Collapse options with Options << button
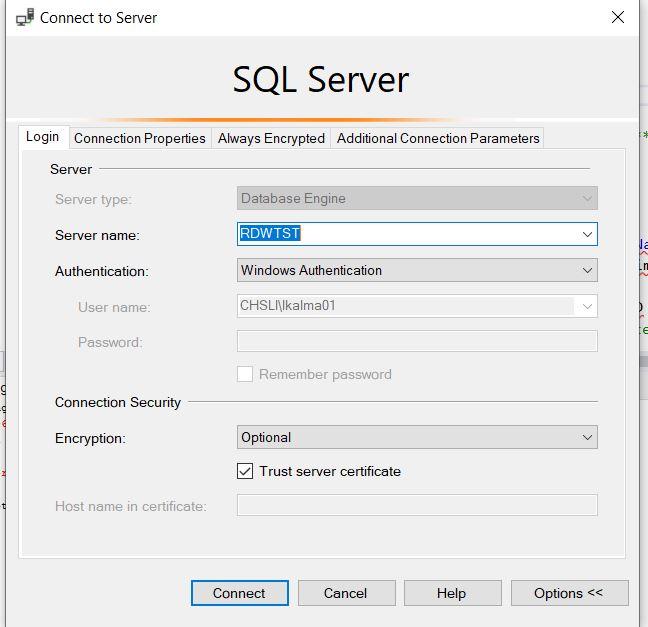Screen dimensions: 648x627 pos(569,593)
